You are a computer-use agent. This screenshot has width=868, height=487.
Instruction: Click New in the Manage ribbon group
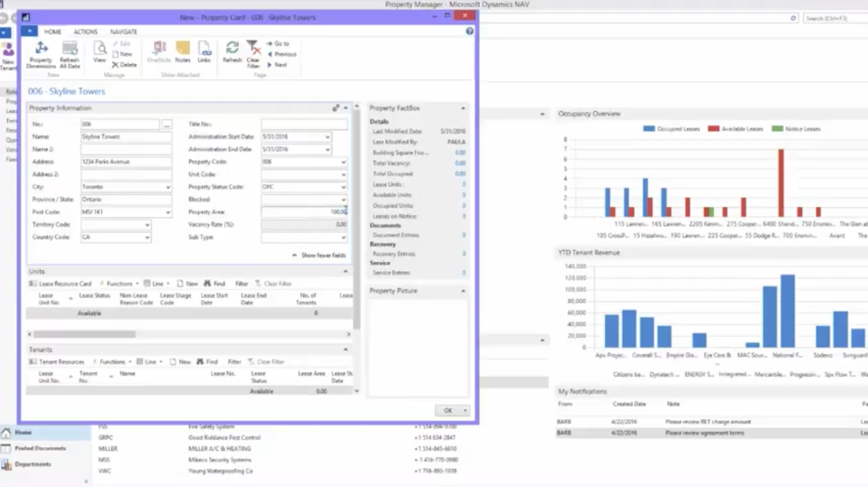click(x=123, y=54)
